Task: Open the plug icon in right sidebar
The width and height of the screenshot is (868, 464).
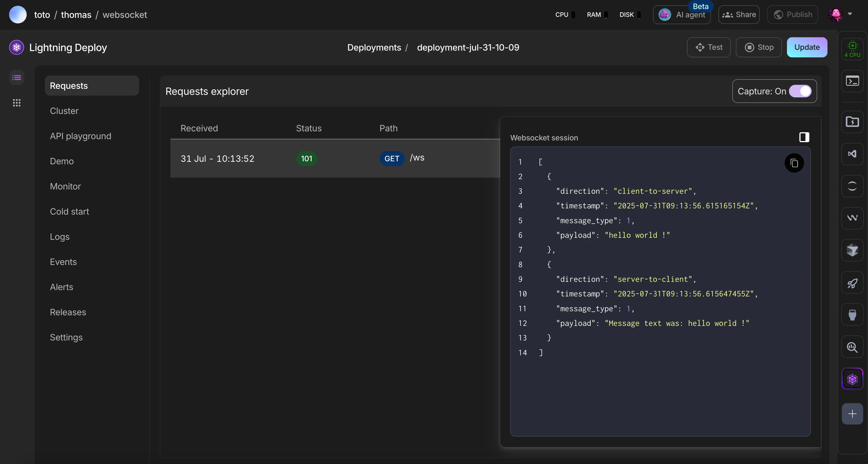Action: [852, 315]
